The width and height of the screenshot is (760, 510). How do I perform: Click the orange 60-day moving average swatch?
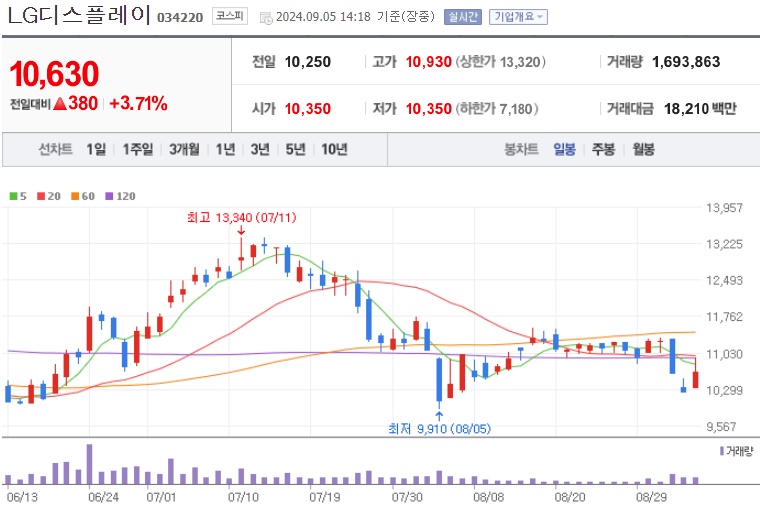75,196
